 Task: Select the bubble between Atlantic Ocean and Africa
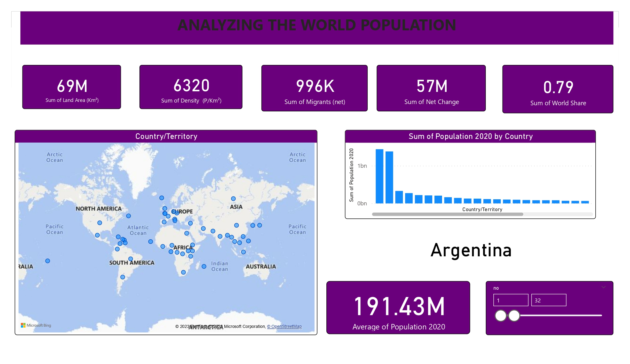tap(151, 241)
